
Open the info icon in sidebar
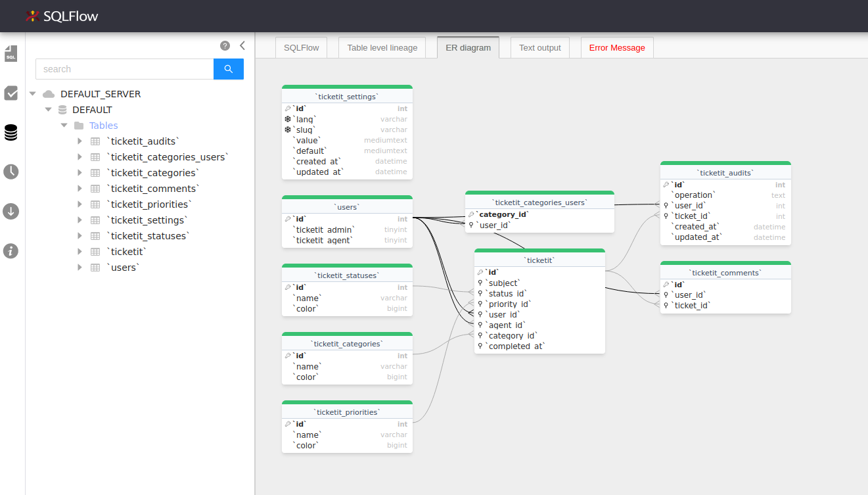pos(11,250)
